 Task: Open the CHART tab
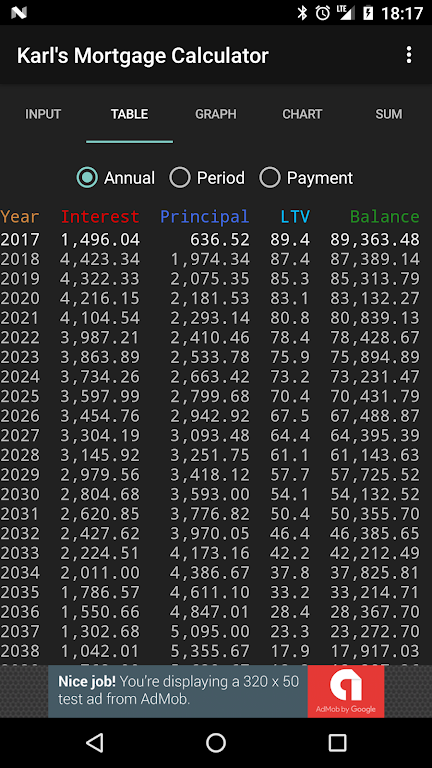point(302,114)
